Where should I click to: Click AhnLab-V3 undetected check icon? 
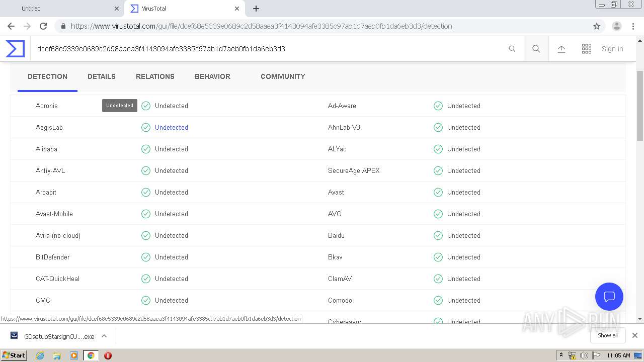[x=438, y=127]
